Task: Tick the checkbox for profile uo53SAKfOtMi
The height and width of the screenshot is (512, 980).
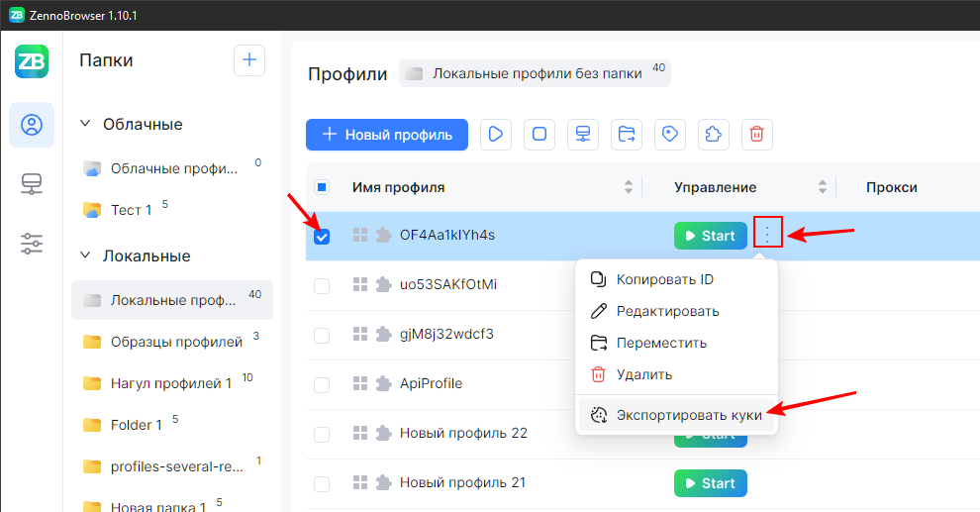Action: coord(322,286)
